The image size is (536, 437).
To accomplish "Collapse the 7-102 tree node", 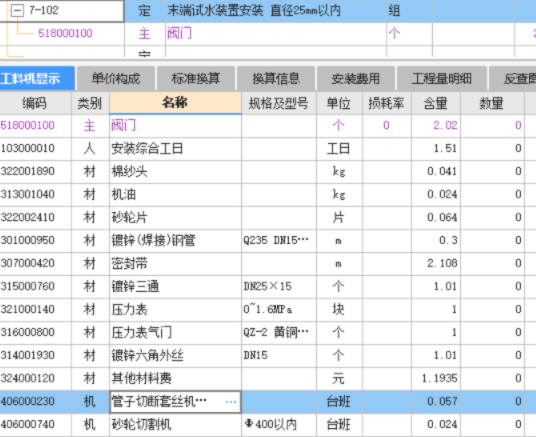I will click(x=17, y=11).
